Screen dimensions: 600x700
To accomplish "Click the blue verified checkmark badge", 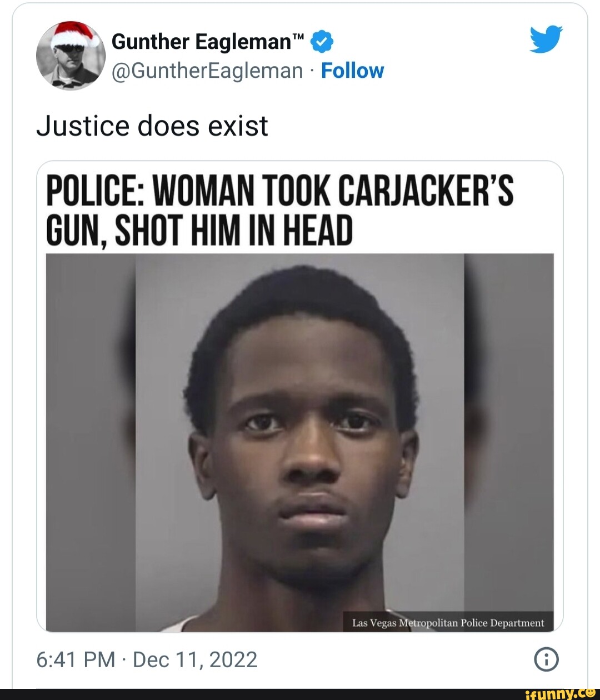I will pyautogui.click(x=322, y=42).
